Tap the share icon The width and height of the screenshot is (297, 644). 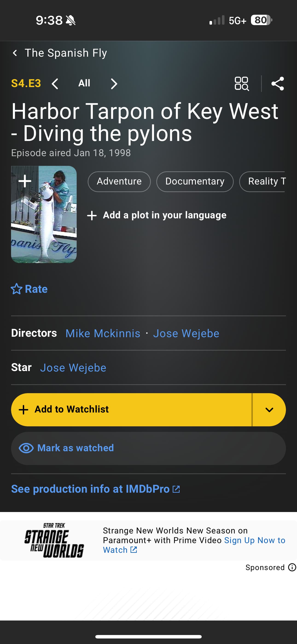(277, 84)
